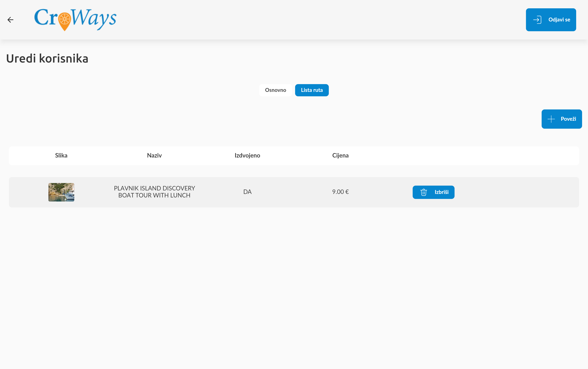Click the CroWays logo
Screen dimensions: 588x369
pos(75,19)
